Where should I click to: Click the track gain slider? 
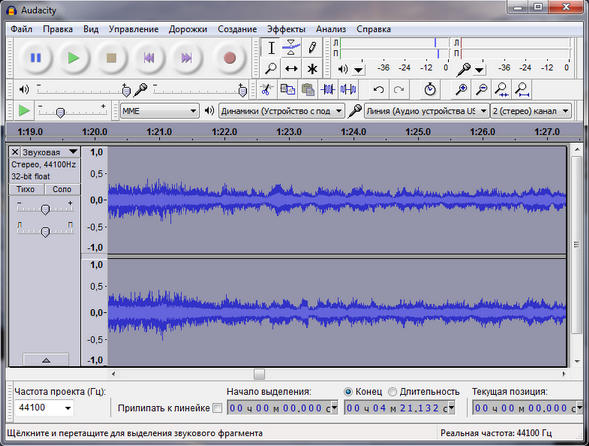[x=45, y=209]
